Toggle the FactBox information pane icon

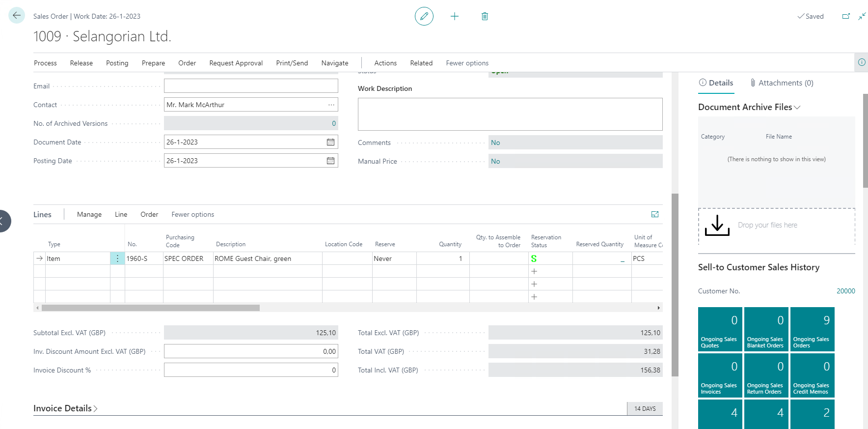point(861,62)
